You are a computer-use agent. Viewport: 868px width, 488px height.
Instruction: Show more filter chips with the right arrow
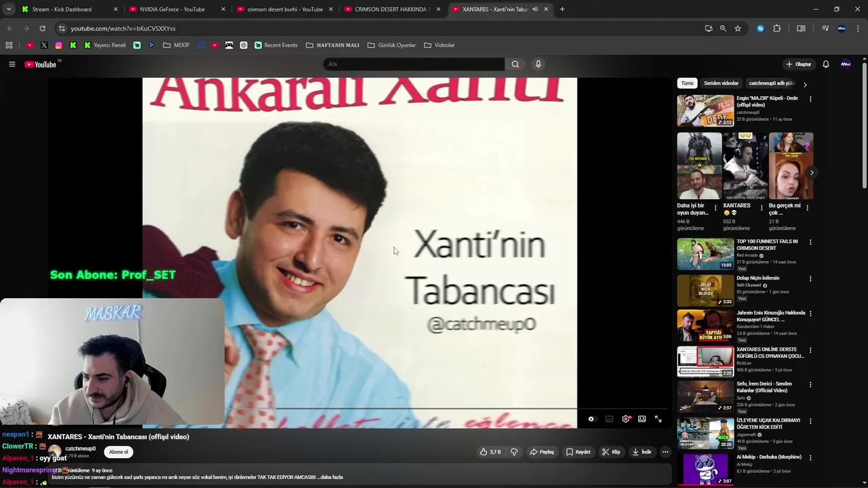[x=805, y=85]
